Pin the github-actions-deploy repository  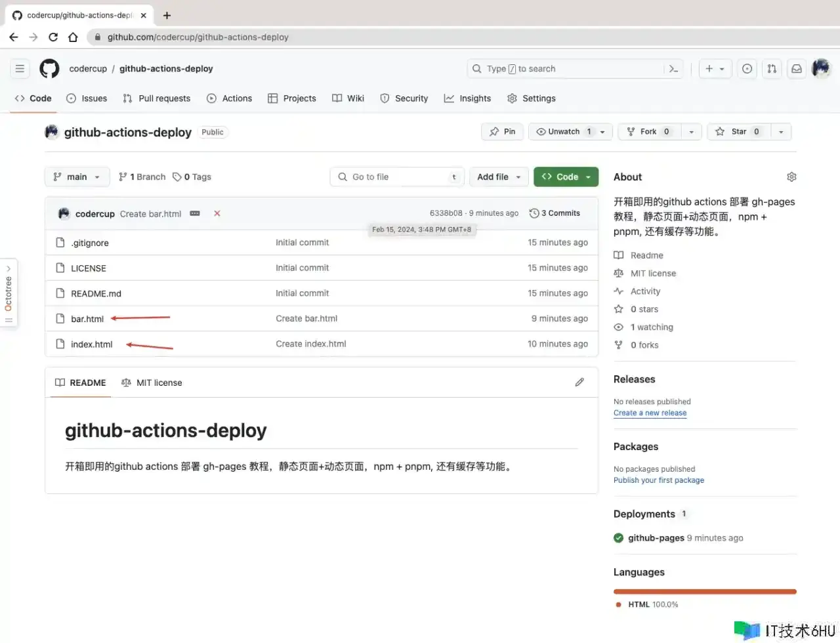(x=503, y=132)
